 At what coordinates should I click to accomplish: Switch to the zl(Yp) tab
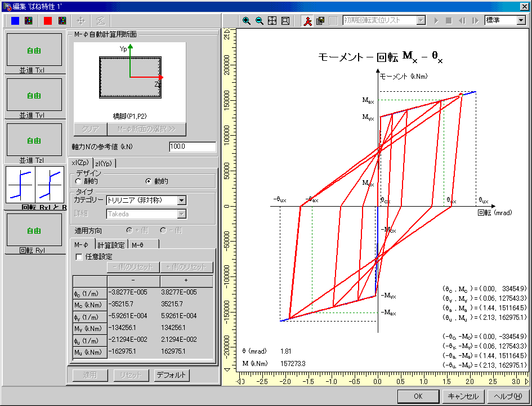pos(104,163)
